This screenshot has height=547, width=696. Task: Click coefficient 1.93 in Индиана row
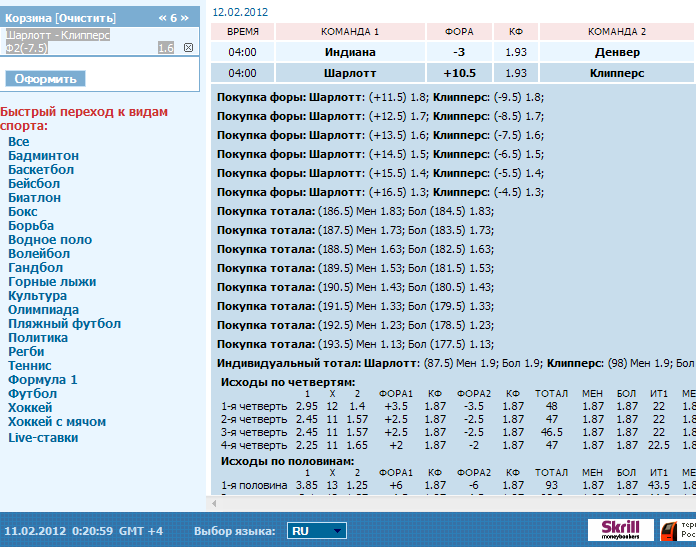[516, 52]
